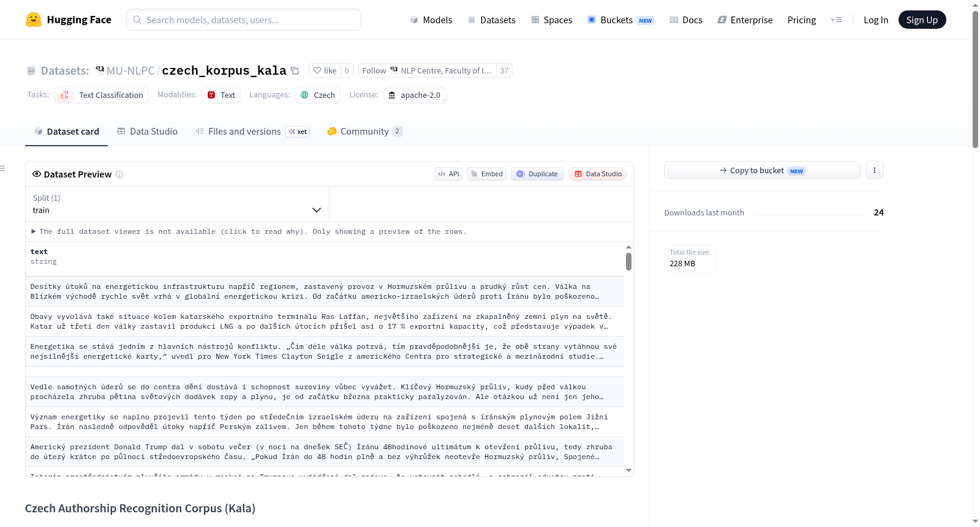This screenshot has height=527, width=980.
Task: Click the Copy to bucket button
Action: 762,170
